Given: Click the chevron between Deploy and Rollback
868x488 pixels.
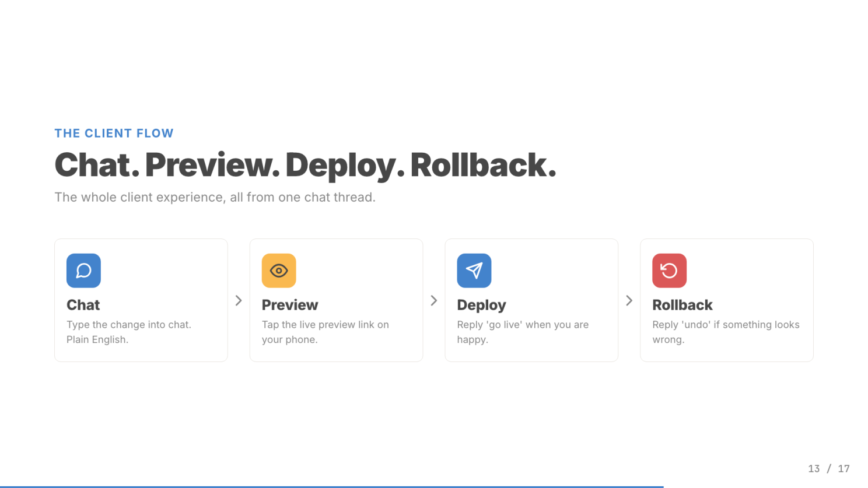Looking at the screenshot, I should tap(629, 300).
